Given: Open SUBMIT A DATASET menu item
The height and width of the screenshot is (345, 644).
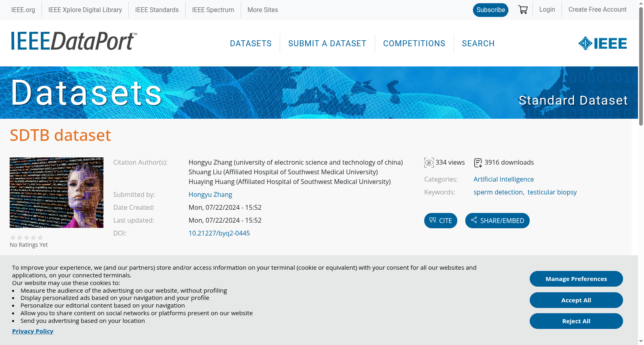Looking at the screenshot, I should click(x=327, y=43).
